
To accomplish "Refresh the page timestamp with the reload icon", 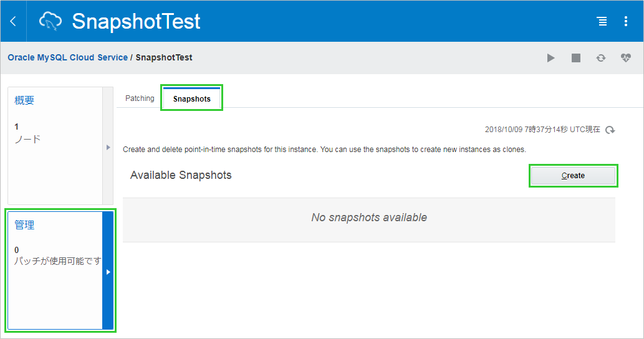I will pos(610,130).
